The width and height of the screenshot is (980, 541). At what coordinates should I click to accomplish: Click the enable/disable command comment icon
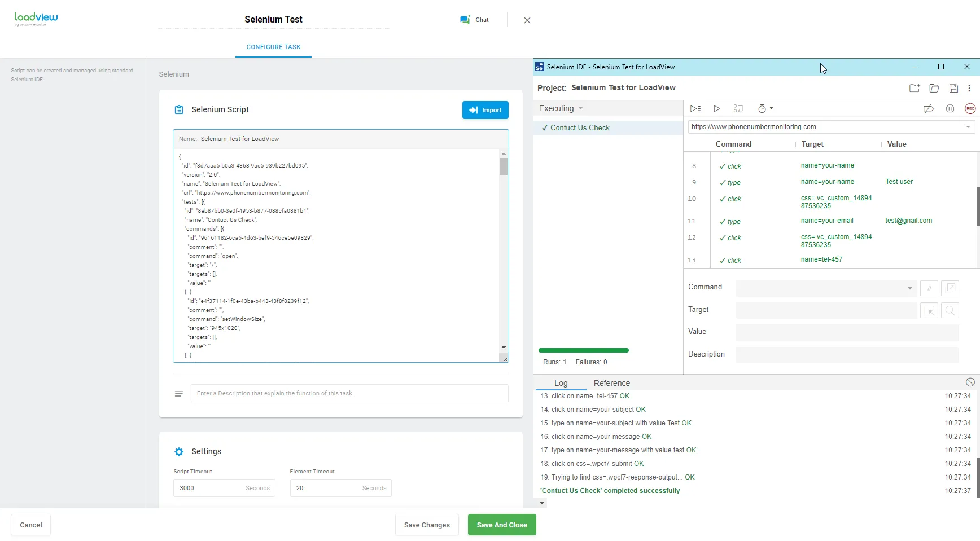point(929,288)
